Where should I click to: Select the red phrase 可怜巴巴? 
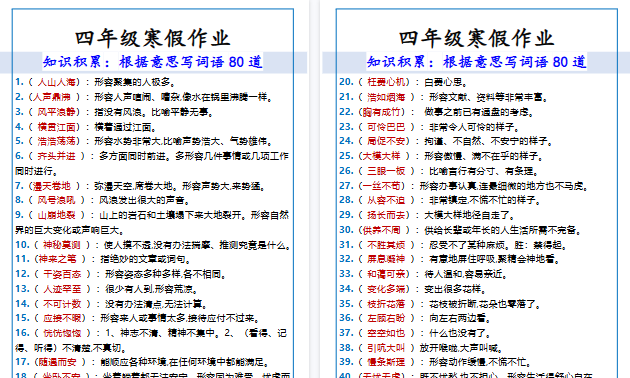pos(386,127)
